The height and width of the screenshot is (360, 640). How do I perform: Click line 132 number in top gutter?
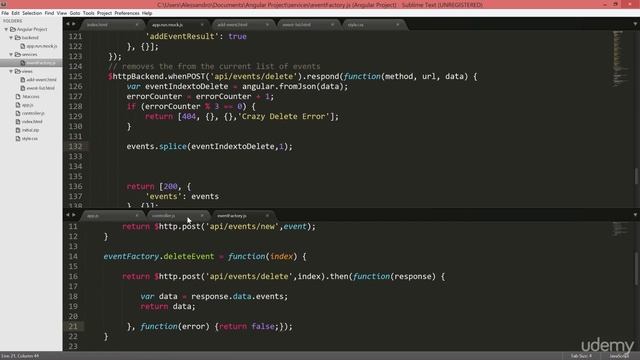(x=75, y=147)
